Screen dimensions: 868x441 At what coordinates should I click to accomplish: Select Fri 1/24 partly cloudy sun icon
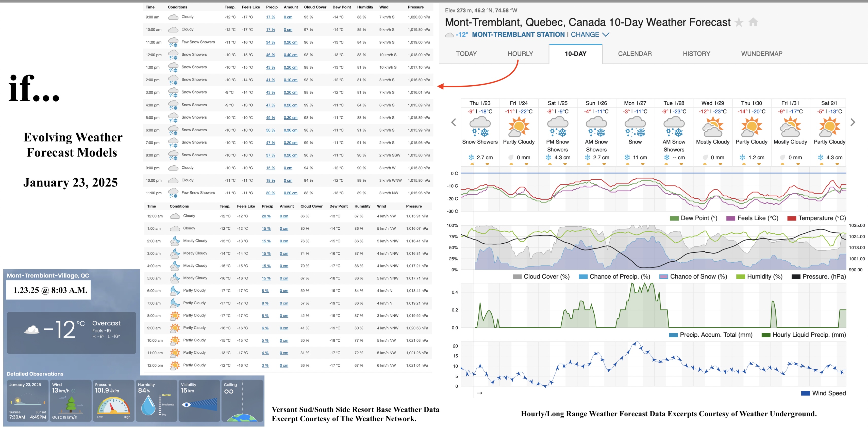tap(519, 127)
